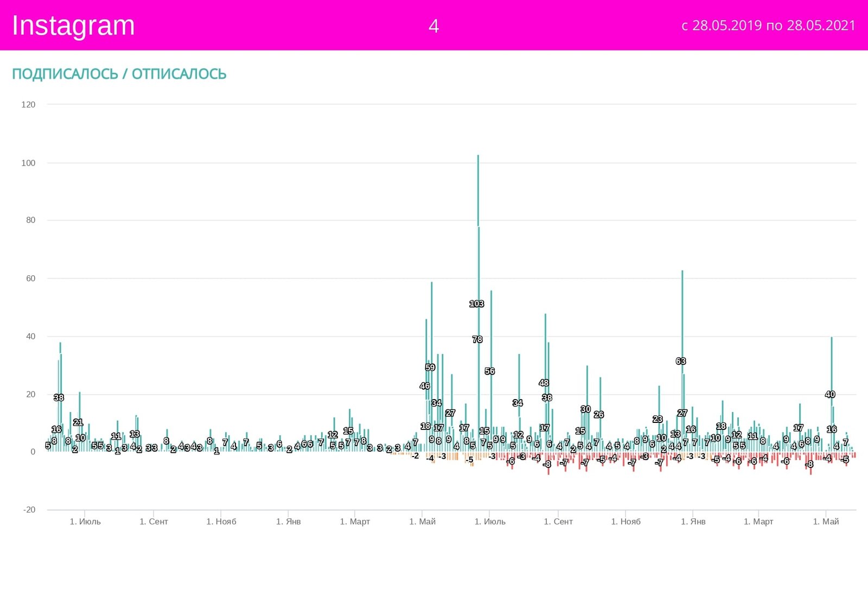
Task: Click the data label 78 on the chart
Action: 477,339
